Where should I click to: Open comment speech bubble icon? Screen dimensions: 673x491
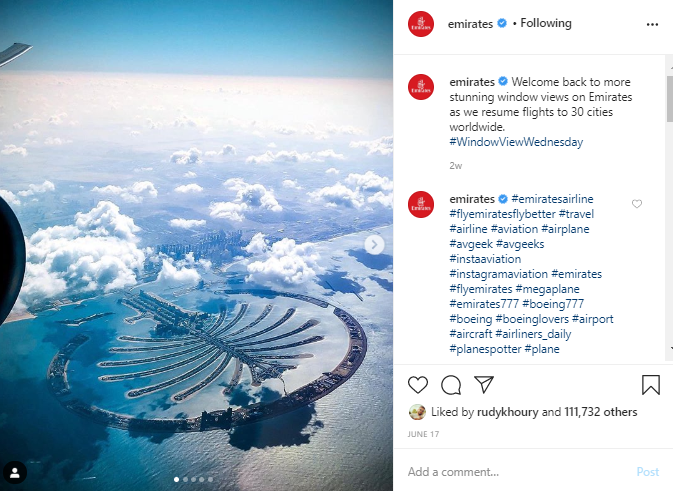pos(451,385)
